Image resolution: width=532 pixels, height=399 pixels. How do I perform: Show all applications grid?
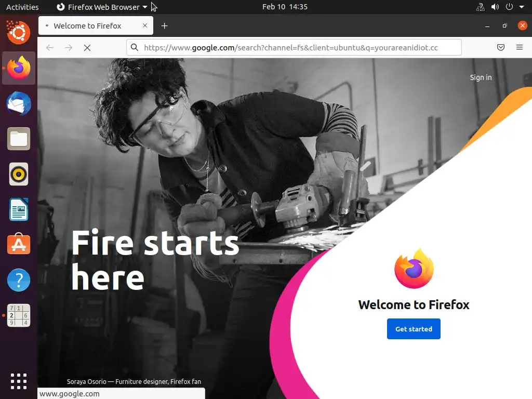point(19,381)
